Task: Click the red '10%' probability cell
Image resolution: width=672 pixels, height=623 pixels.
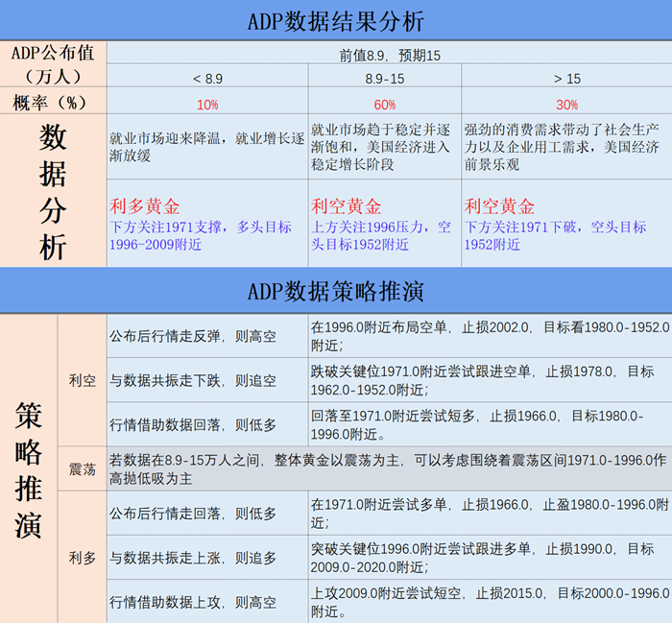Action: tap(207, 101)
